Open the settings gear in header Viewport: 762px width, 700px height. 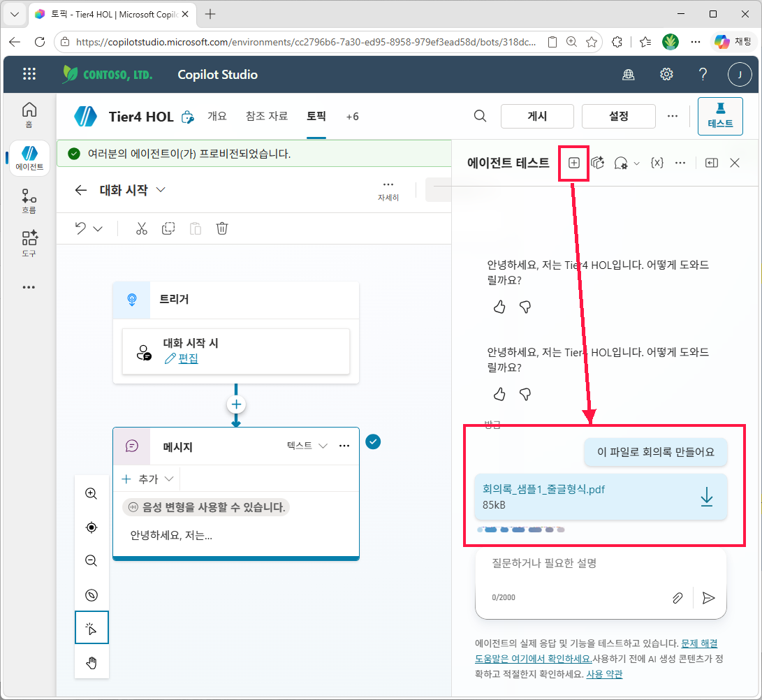coord(666,74)
